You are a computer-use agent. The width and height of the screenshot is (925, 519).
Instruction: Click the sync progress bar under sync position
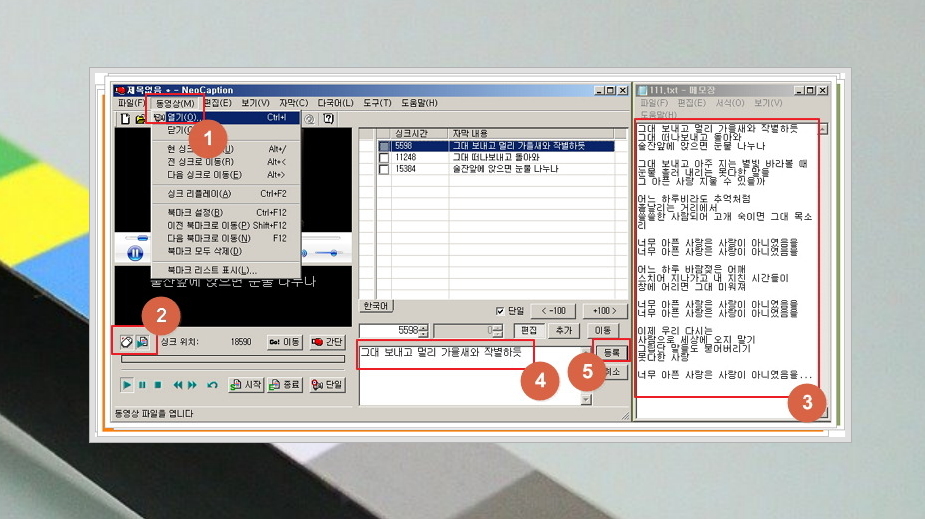pos(233,359)
